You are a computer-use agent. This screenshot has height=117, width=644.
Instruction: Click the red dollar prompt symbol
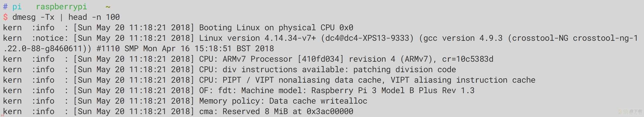click(6, 17)
